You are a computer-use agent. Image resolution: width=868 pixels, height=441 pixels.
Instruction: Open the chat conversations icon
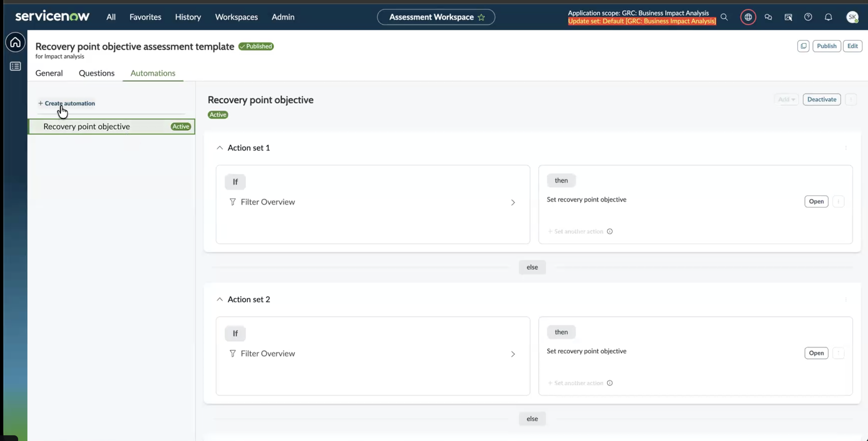768,17
